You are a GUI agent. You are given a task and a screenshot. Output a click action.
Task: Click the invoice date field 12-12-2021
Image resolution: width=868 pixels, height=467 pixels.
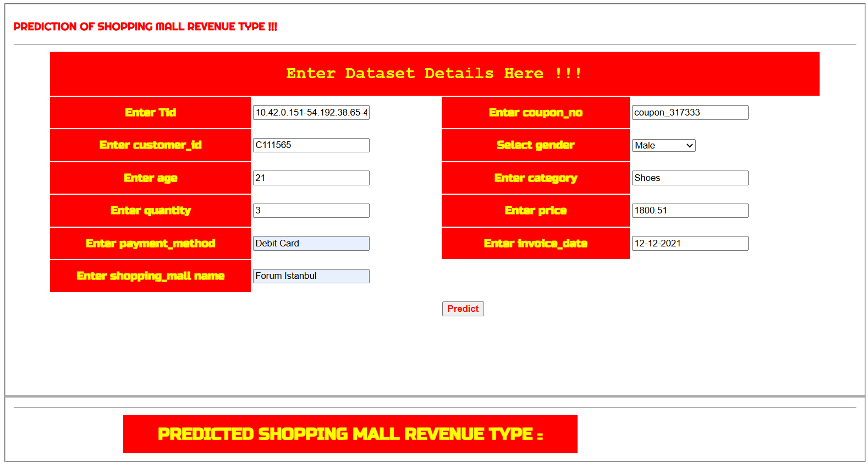690,244
